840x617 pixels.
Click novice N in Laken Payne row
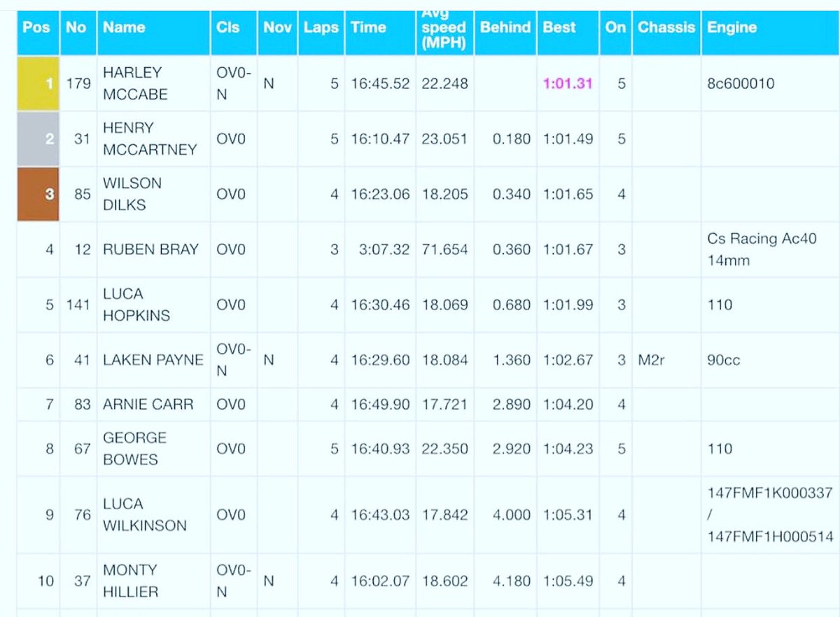pyautogui.click(x=269, y=360)
